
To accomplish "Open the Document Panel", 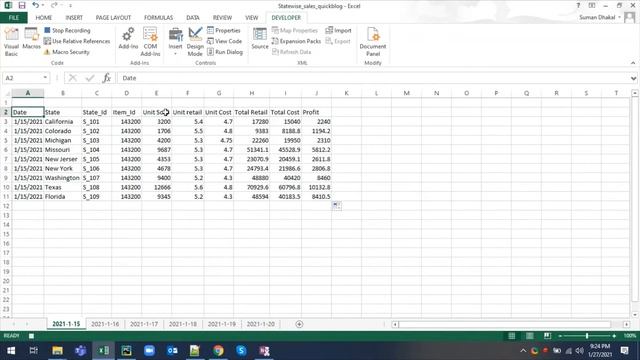I will tap(373, 42).
